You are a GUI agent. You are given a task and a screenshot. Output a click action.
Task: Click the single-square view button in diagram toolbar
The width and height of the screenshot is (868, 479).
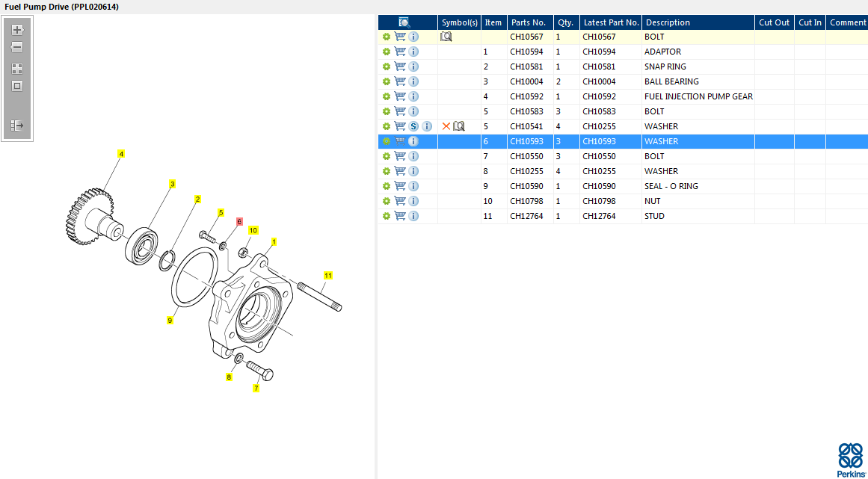(x=17, y=86)
